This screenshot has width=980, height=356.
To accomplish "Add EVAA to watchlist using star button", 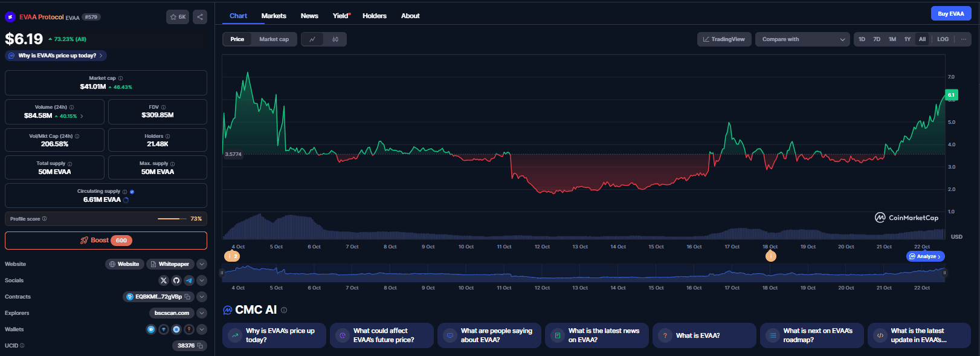I will click(178, 17).
